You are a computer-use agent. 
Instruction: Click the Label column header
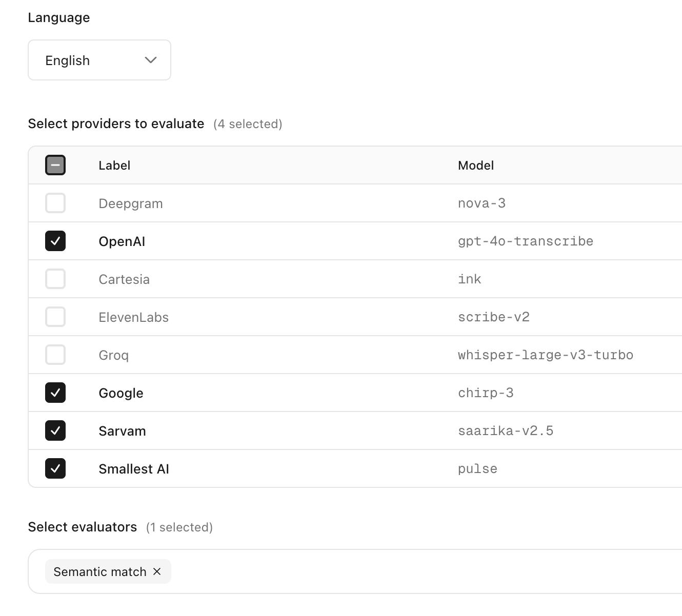pyautogui.click(x=114, y=166)
